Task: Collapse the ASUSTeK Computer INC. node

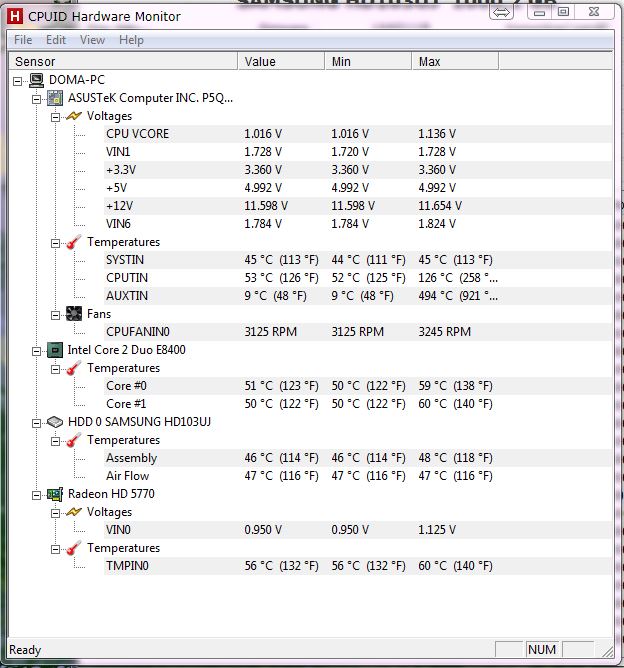Action: (x=37, y=99)
